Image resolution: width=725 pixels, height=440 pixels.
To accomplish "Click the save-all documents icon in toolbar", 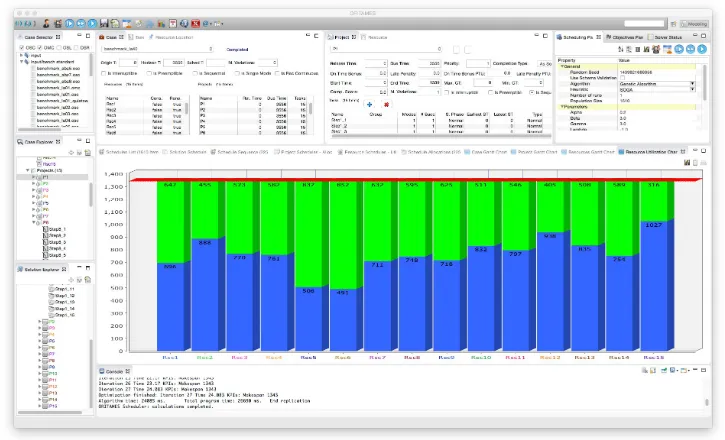I will click(115, 23).
